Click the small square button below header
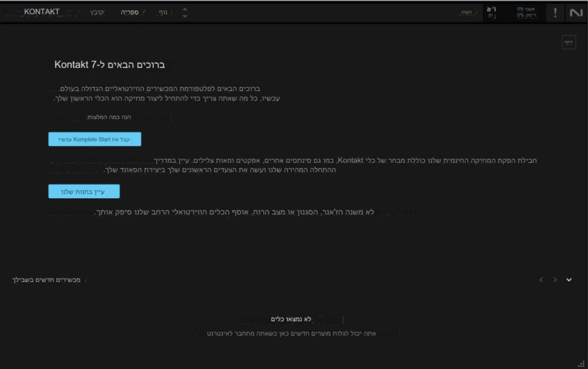Screen dimensions: 588x369 (569, 42)
